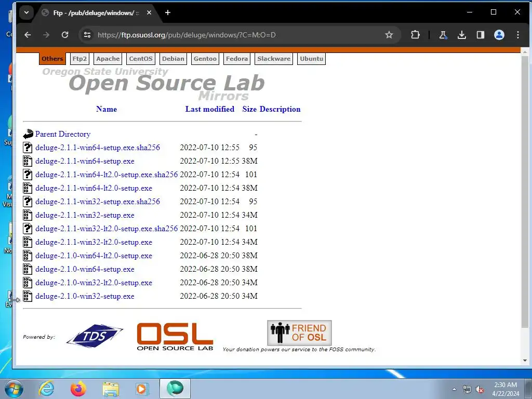The width and height of the screenshot is (532, 399).
Task: Sort listing by Description column
Action: pyautogui.click(x=280, y=109)
